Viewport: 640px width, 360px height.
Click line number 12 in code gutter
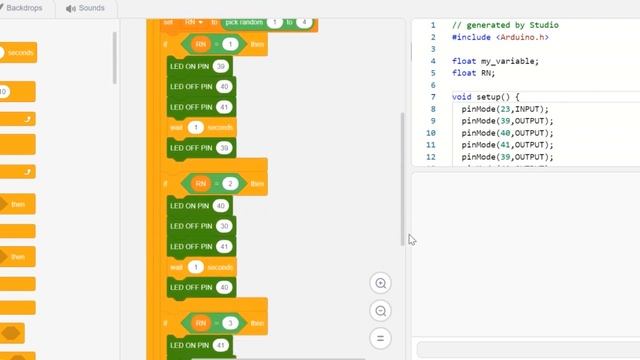[431, 157]
